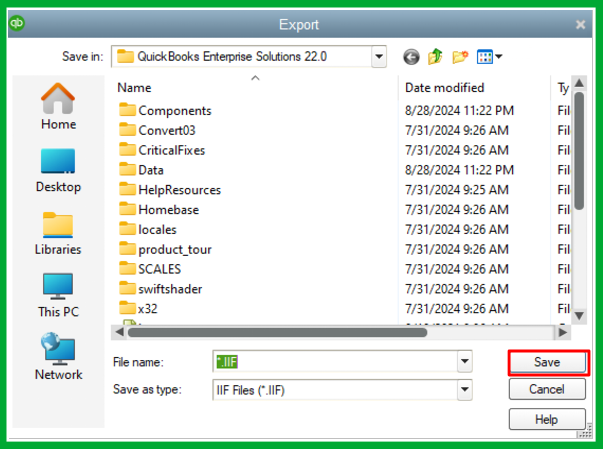The image size is (603, 449).
Task: Select the x32 folder
Action: pyautogui.click(x=138, y=308)
